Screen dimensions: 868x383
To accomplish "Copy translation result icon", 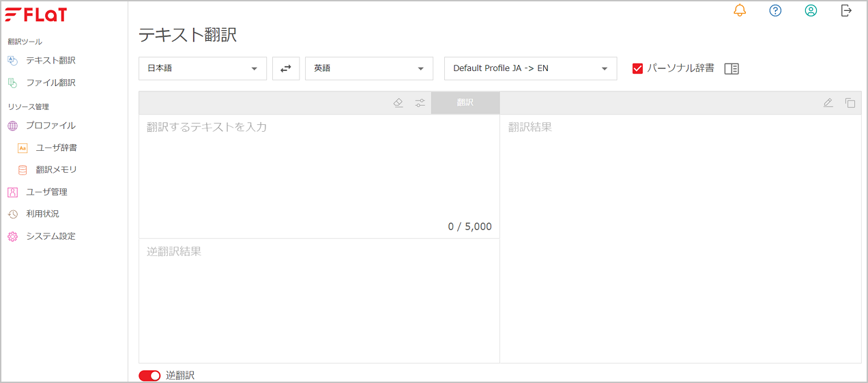I will tap(850, 103).
